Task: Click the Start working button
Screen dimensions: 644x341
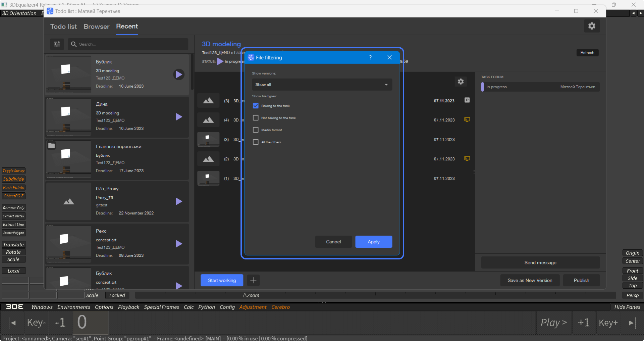Action: coord(222,280)
